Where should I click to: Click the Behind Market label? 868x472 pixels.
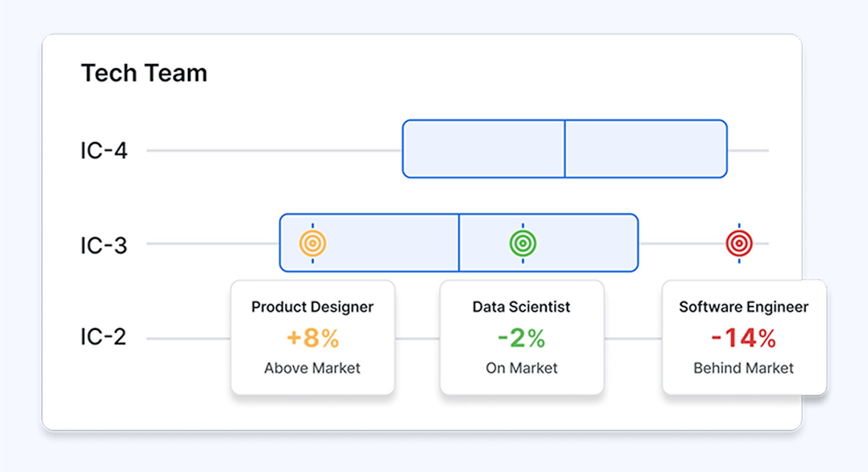click(x=744, y=368)
